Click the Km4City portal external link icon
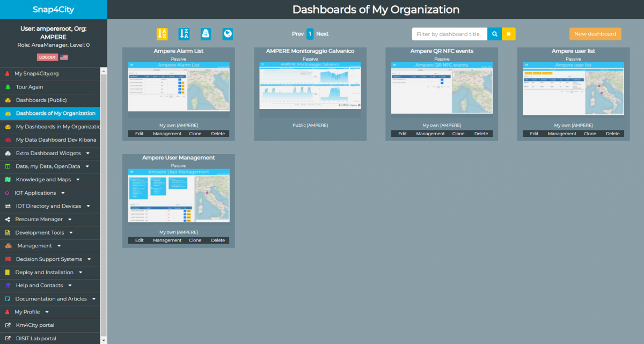Screen dimensions: 644x344 [8, 325]
